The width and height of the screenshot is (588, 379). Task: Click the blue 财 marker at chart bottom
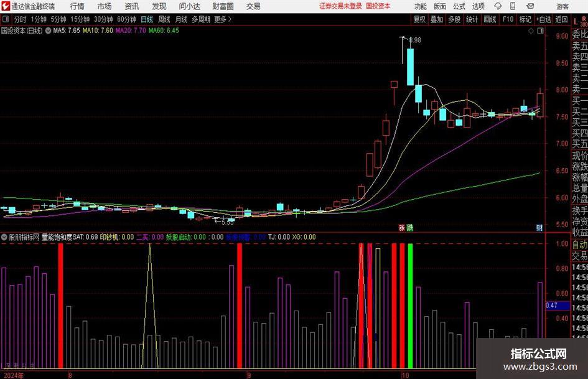pyautogui.click(x=539, y=228)
